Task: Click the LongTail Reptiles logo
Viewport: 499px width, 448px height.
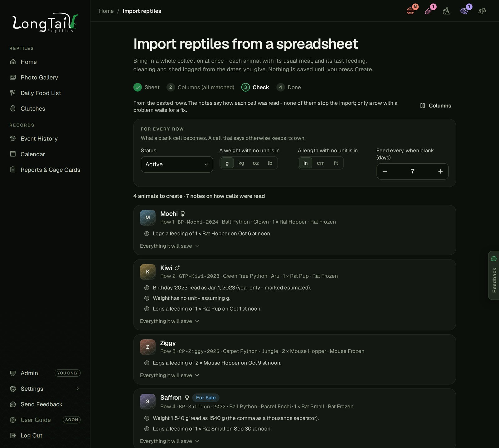Action: click(45, 23)
